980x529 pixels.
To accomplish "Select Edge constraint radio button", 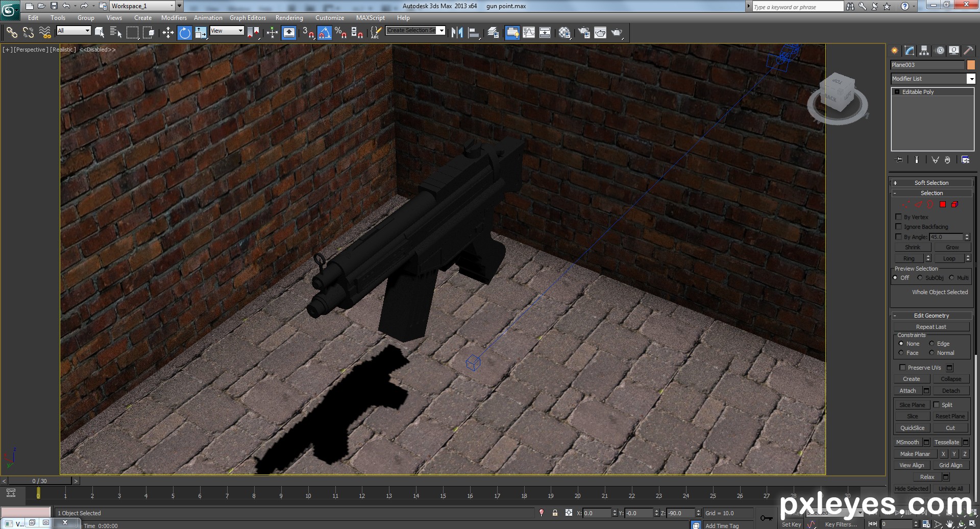I will [932, 344].
